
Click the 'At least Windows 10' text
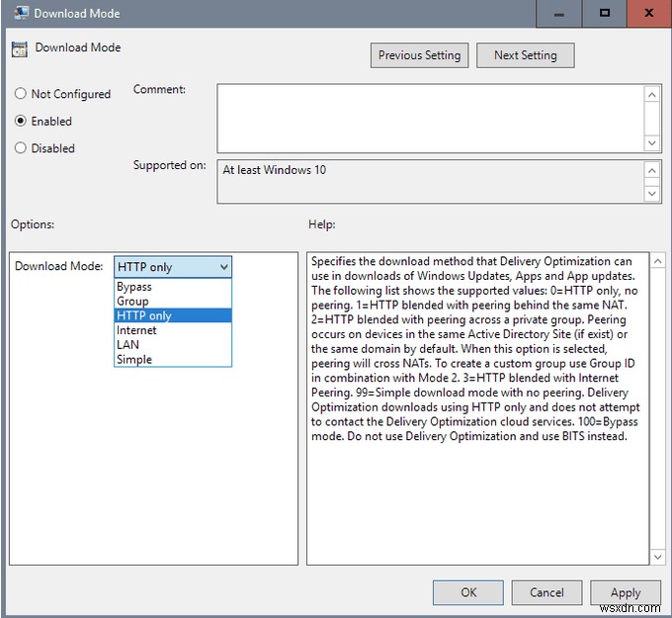[275, 170]
